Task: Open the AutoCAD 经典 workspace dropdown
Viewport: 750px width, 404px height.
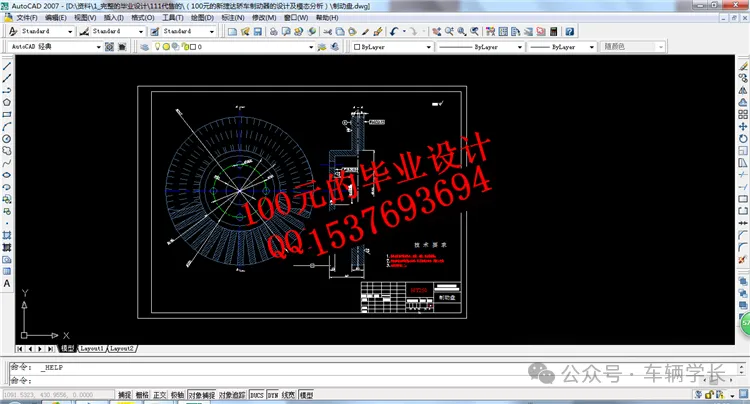Action: pyautogui.click(x=99, y=47)
